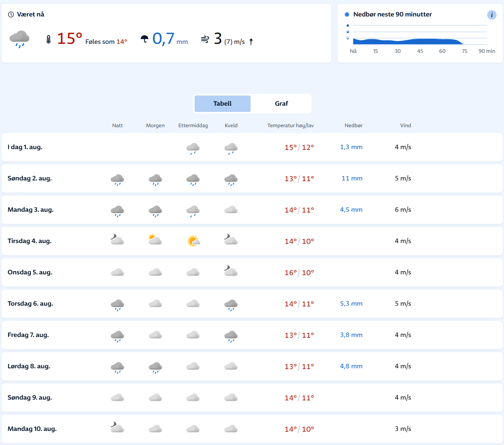Click the 11 mm precipitation for Søndag 2. aug.
This screenshot has width=504, height=445.
pyautogui.click(x=352, y=178)
